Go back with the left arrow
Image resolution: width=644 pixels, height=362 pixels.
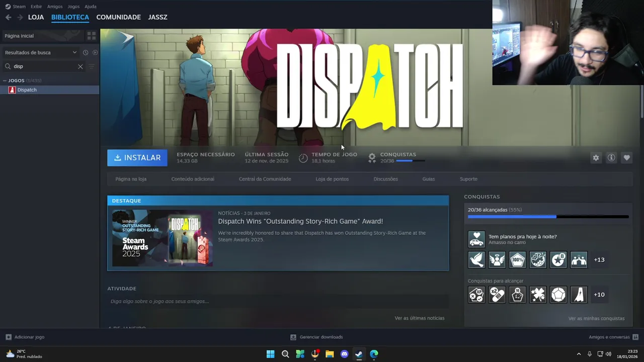point(8,17)
